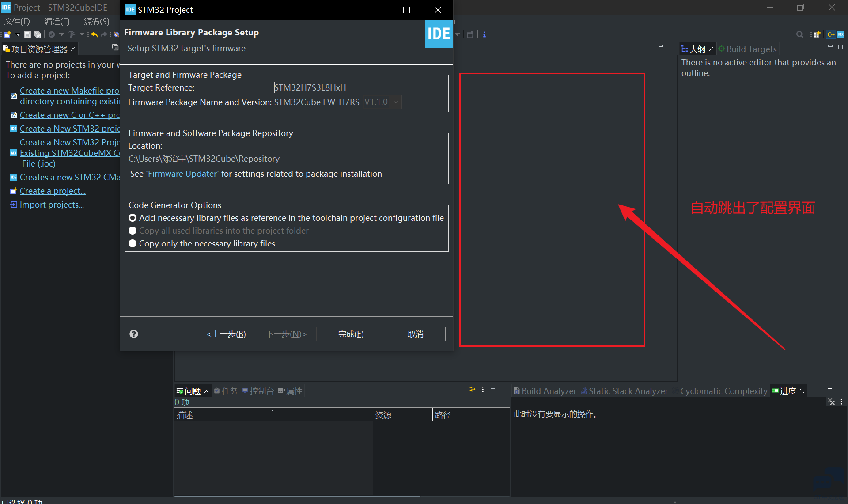Select the 任务 tab

click(226, 391)
